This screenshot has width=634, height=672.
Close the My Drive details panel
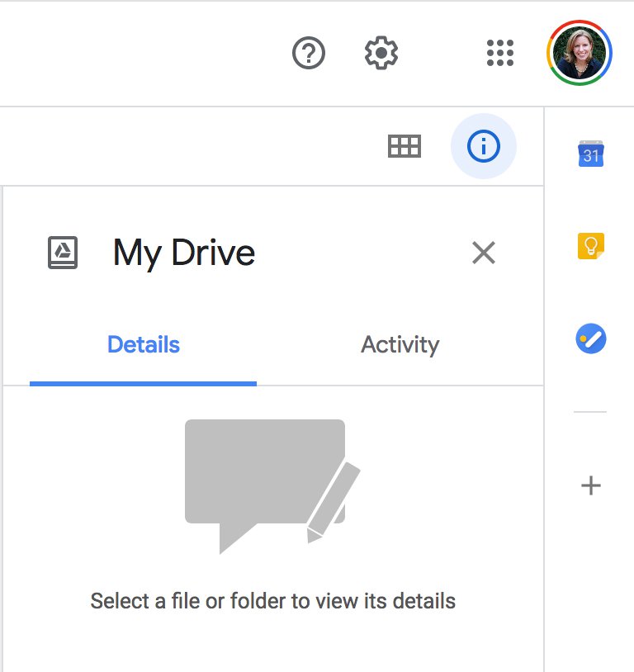pos(483,253)
